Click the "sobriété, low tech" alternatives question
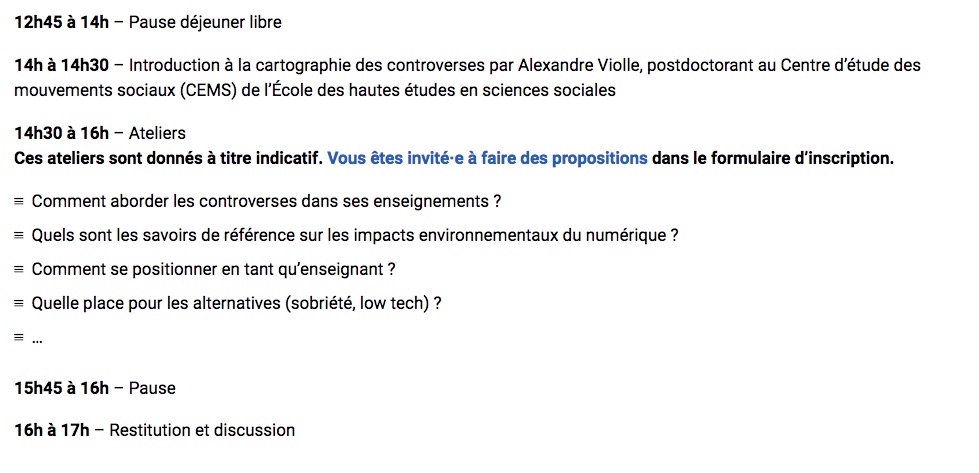Screen dimensions: 979x473 coord(237,304)
